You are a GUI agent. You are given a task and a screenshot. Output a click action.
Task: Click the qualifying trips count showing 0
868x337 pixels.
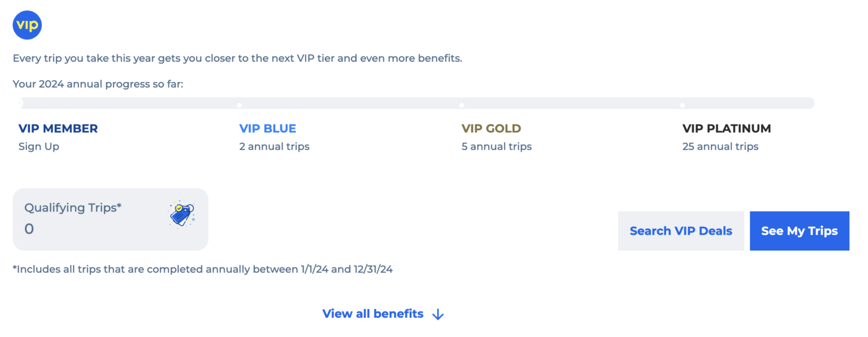(x=29, y=228)
